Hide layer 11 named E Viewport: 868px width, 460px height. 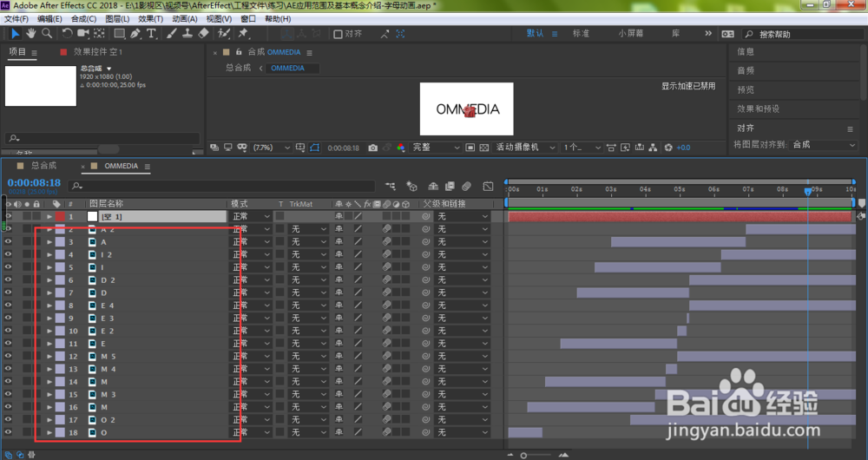point(8,343)
